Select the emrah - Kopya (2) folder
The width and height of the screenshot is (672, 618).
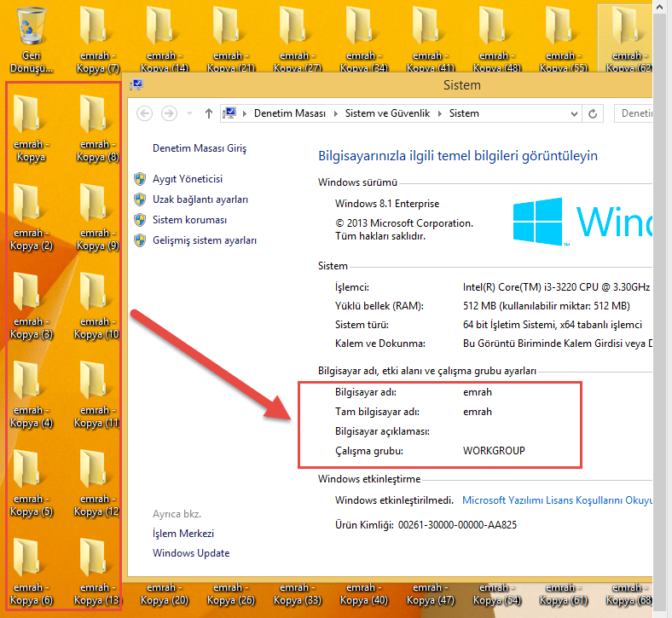pyautogui.click(x=31, y=217)
